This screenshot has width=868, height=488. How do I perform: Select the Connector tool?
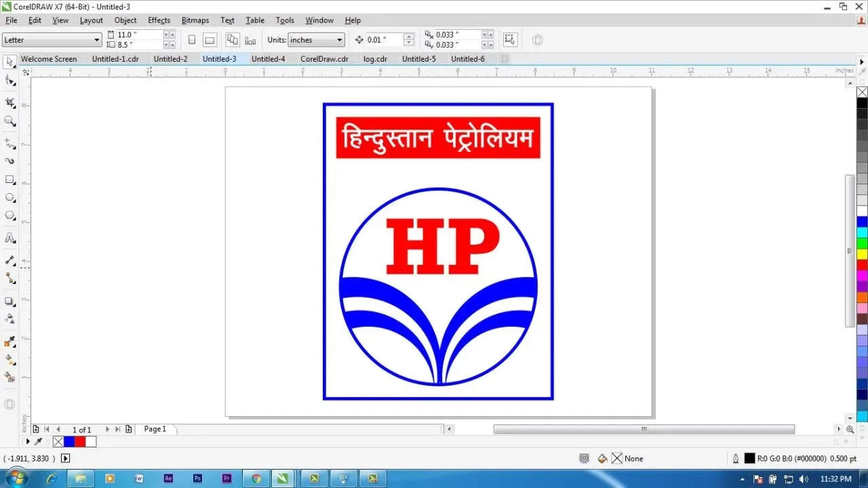coord(9,279)
